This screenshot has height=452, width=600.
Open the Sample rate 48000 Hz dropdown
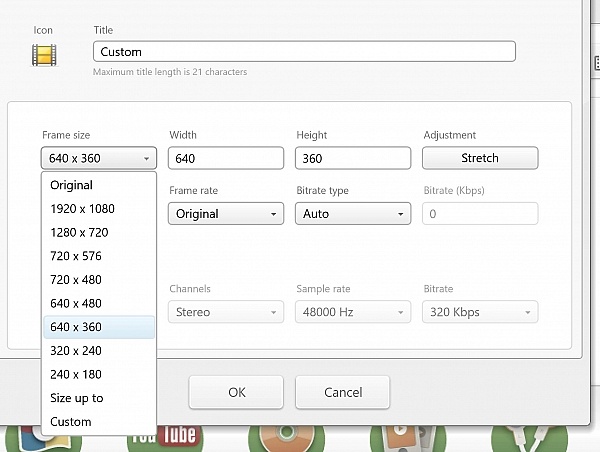pyautogui.click(x=352, y=312)
